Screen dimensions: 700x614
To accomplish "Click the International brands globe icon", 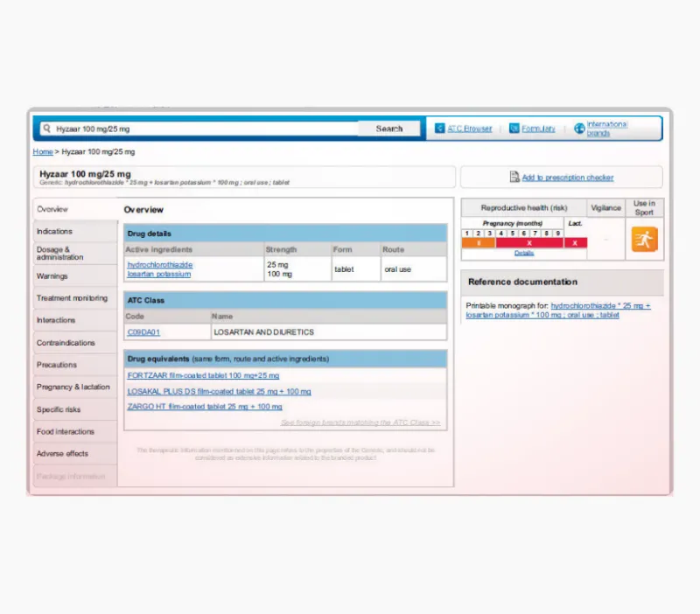I will click(x=579, y=129).
